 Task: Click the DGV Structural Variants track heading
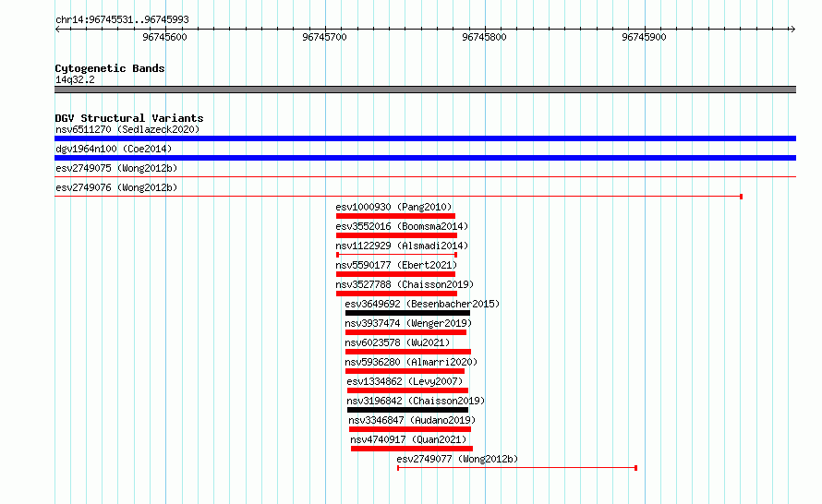click(129, 118)
